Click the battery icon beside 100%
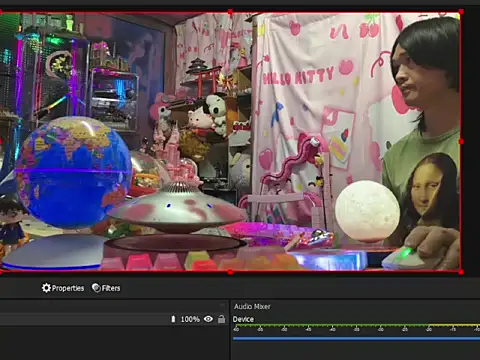 pyautogui.click(x=173, y=319)
